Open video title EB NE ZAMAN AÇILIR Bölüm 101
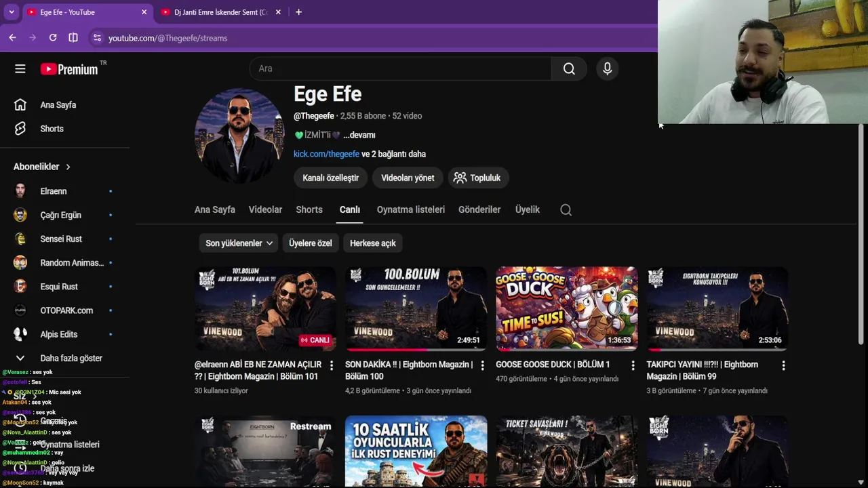This screenshot has height=488, width=868. coord(258,370)
